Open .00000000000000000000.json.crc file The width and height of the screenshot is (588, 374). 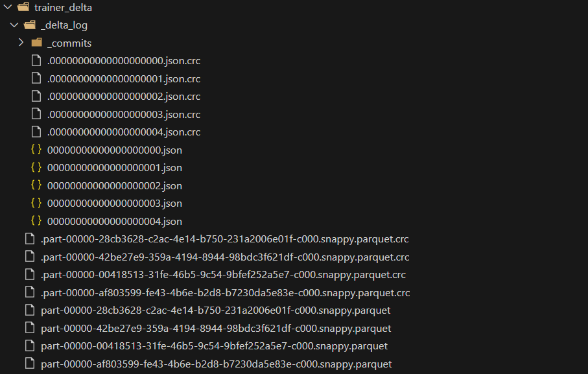tap(124, 61)
